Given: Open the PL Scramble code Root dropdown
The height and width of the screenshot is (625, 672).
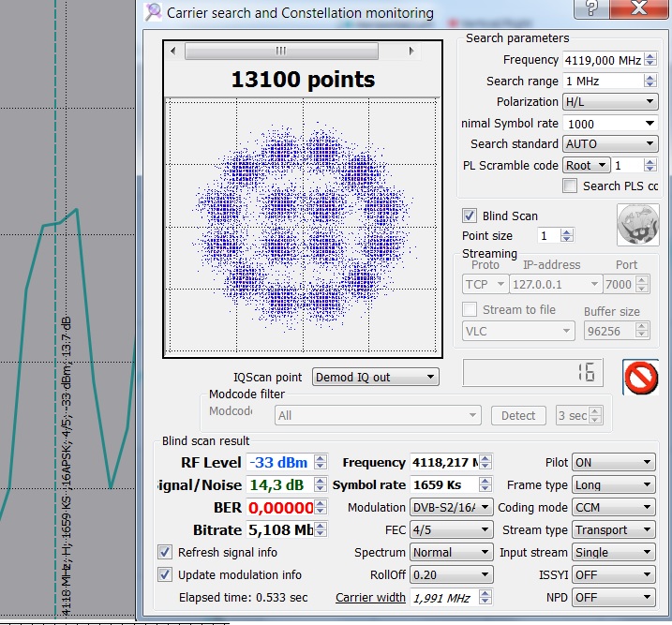Looking at the screenshot, I should click(x=587, y=165).
